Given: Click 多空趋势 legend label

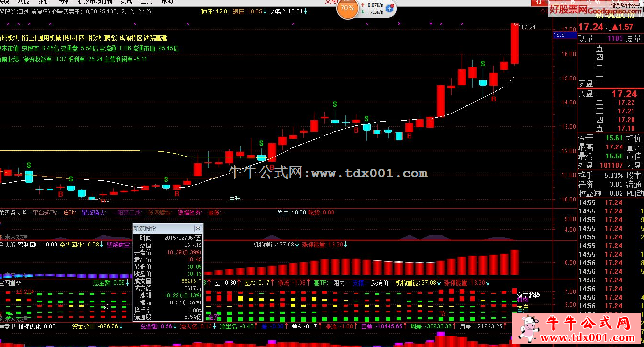Looking at the screenshot, I should 528,295.
